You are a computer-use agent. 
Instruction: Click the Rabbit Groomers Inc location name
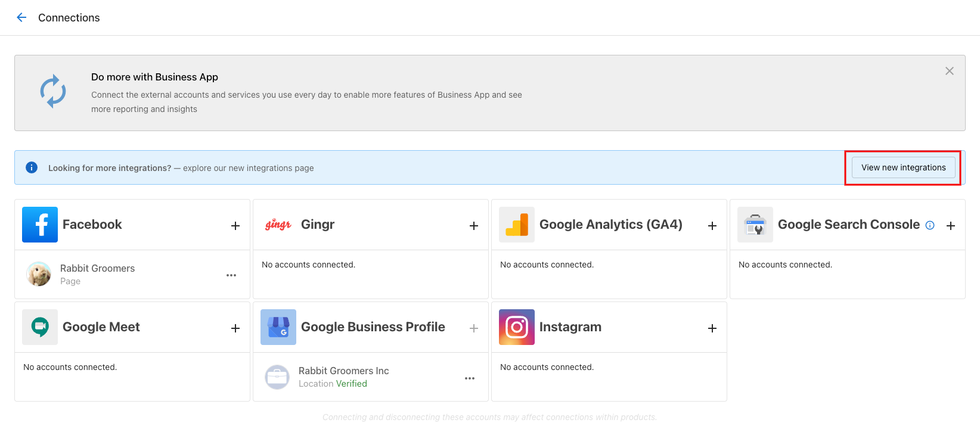[344, 371]
